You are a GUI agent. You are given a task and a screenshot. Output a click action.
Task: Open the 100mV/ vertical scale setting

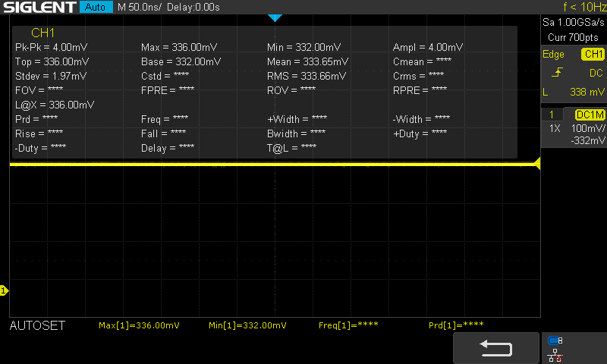coord(588,128)
